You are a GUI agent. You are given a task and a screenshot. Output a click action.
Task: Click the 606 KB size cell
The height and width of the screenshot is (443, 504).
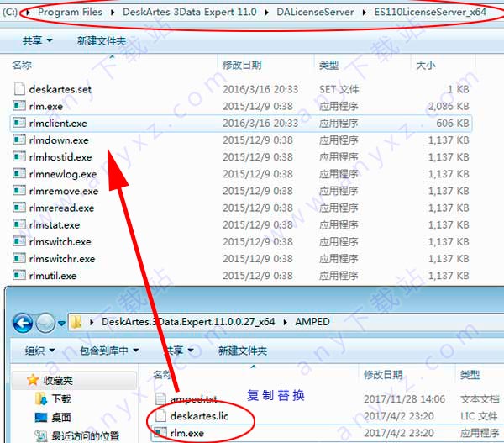453,123
